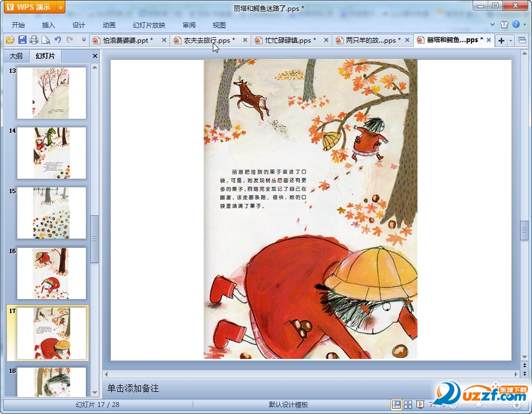The image size is (532, 414).
Task: Select slide 17 thumbnail
Action: point(51,333)
